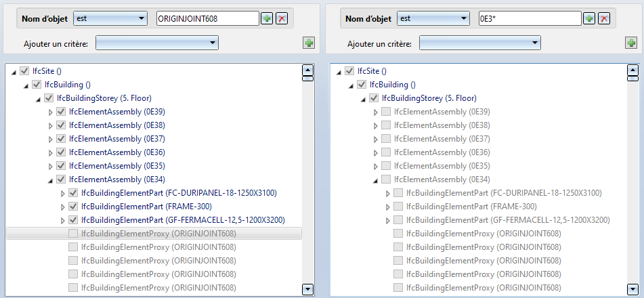
Task: Collapse IfcSite node in the ORIGINJOINT608 tree
Action: pyautogui.click(x=14, y=72)
